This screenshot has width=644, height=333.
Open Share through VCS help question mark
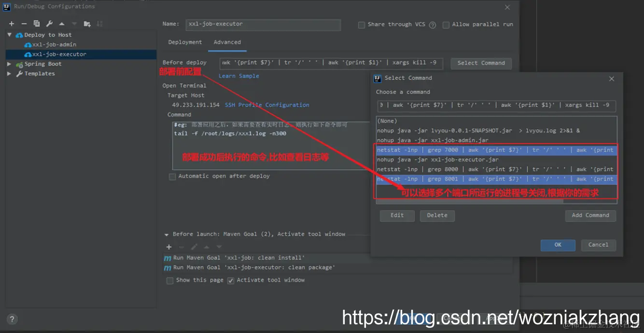click(x=433, y=25)
